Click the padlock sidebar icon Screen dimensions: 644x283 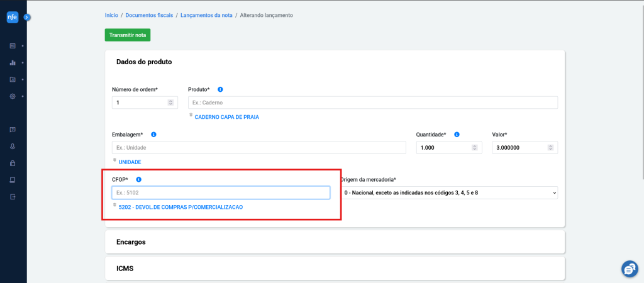tap(13, 163)
